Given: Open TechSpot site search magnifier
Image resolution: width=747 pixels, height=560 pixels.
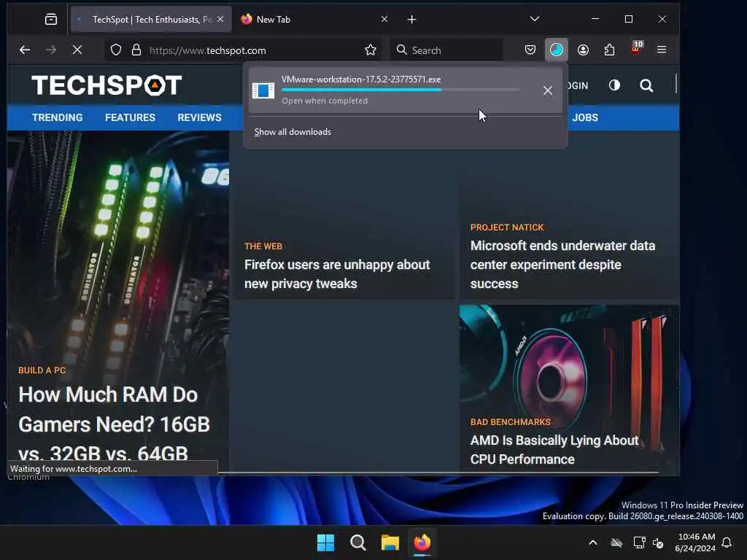Looking at the screenshot, I should pos(646,86).
